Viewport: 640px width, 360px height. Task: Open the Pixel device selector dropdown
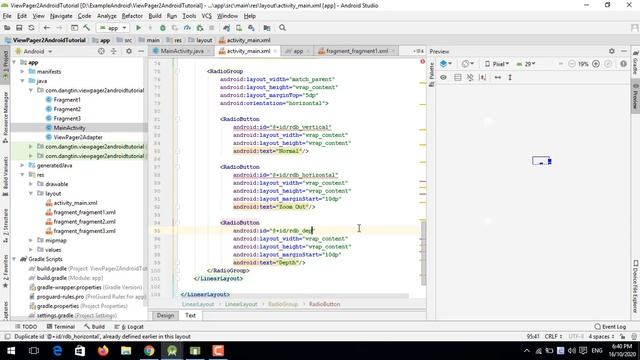tap(497, 64)
